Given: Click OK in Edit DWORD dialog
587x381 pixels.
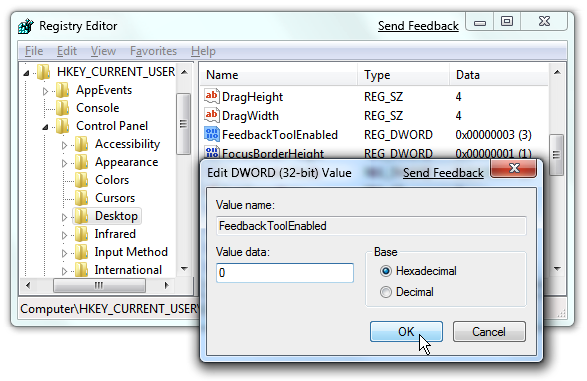Looking at the screenshot, I should tap(406, 332).
